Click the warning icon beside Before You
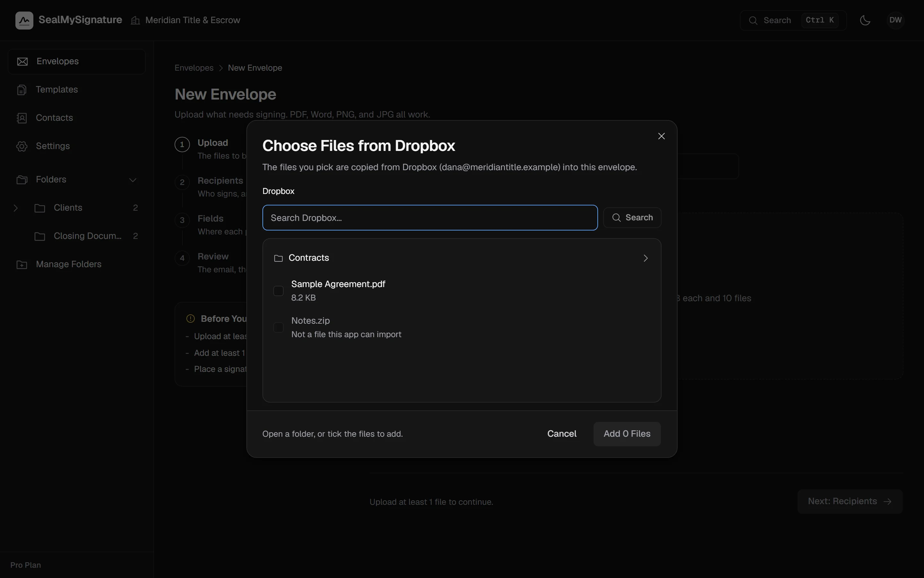Image resolution: width=924 pixels, height=578 pixels. point(191,319)
